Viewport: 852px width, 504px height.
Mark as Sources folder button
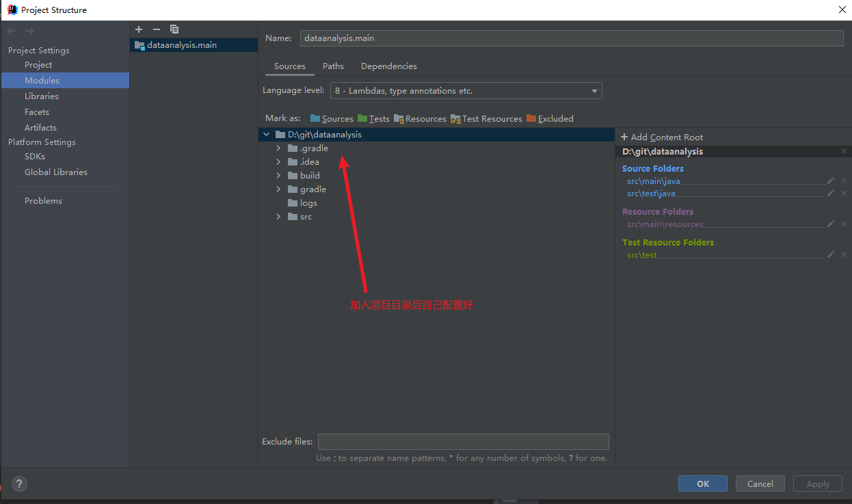point(332,118)
